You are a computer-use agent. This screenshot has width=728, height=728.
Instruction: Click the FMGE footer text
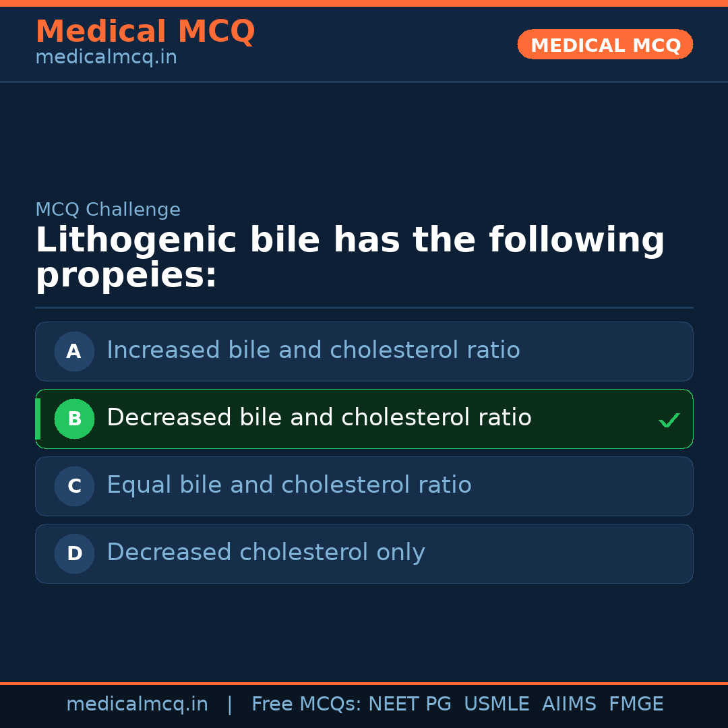pyautogui.click(x=636, y=704)
